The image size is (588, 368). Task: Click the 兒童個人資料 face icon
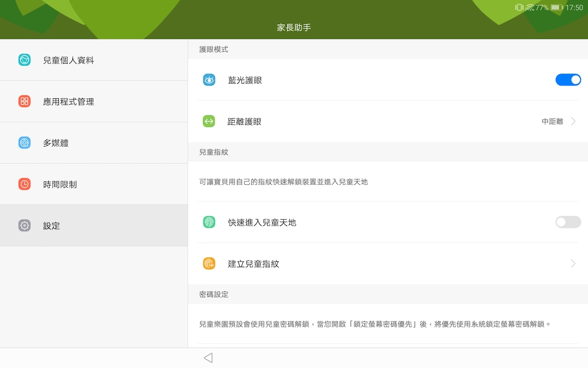24,60
